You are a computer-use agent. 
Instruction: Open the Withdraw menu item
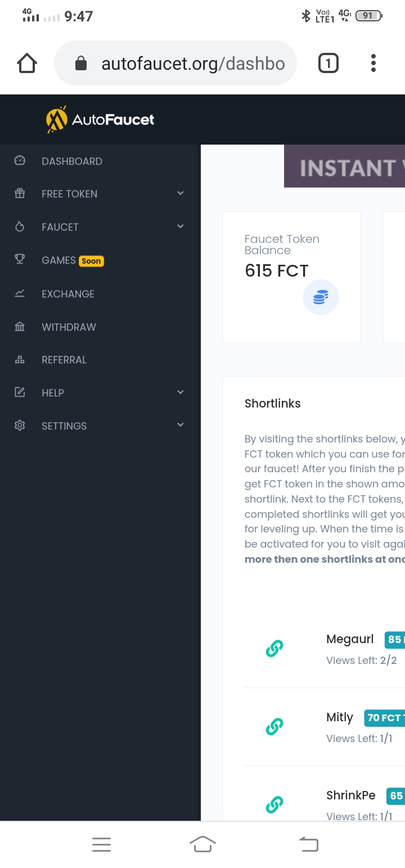click(x=69, y=327)
